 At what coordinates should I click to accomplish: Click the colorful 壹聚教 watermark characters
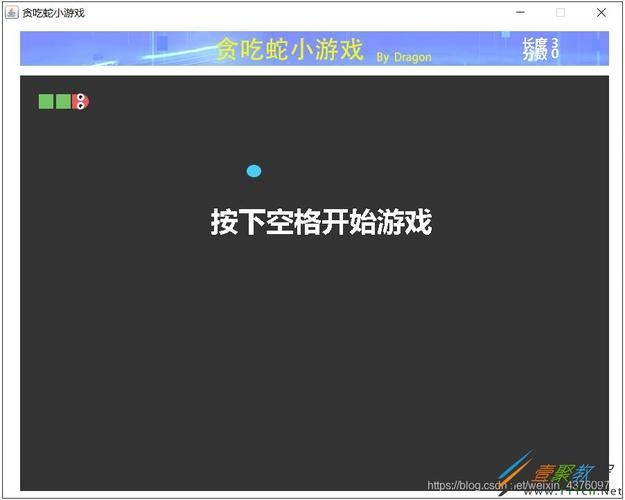[x=565, y=472]
